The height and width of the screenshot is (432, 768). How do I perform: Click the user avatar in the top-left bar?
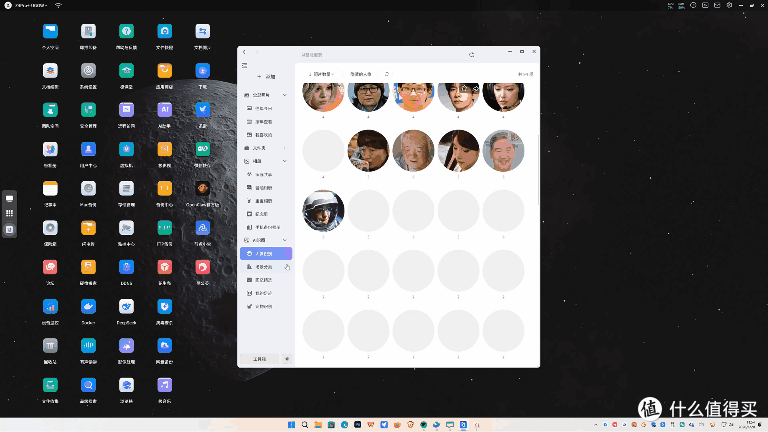(x=8, y=5)
